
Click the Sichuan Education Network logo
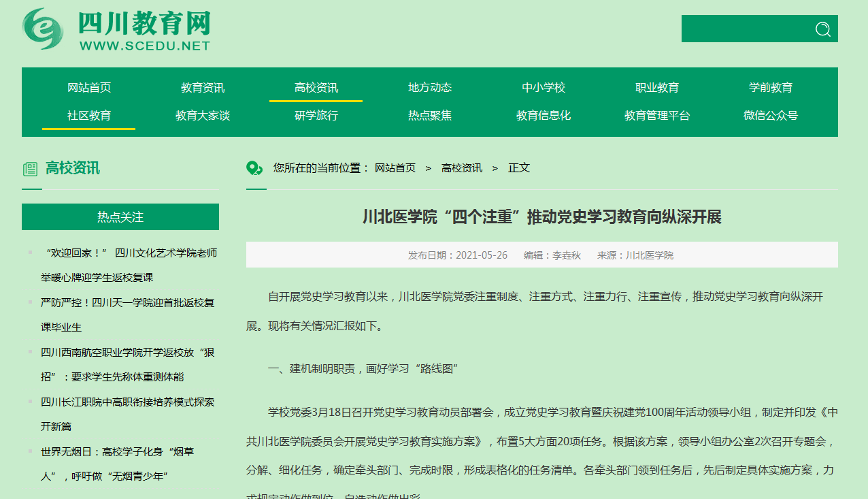pyautogui.click(x=117, y=29)
